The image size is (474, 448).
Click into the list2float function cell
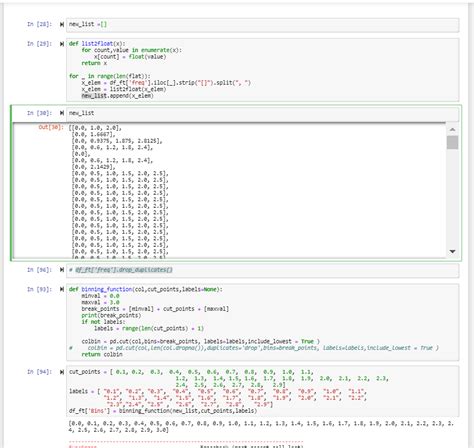point(262,70)
